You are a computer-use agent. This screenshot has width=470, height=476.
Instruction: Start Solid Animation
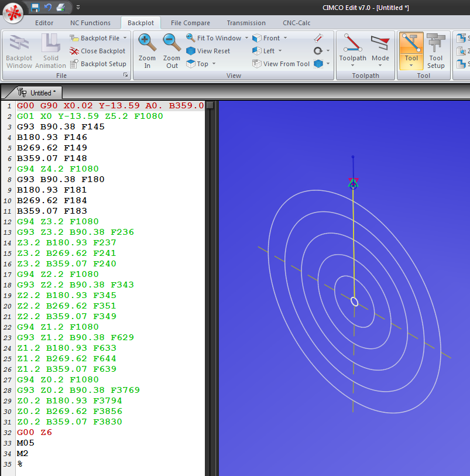pos(50,51)
